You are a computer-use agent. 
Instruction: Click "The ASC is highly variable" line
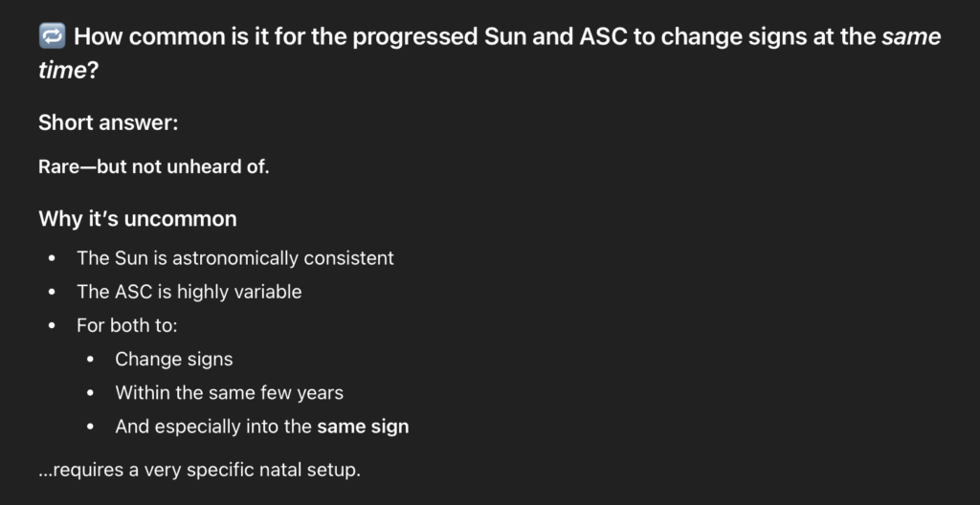point(189,292)
